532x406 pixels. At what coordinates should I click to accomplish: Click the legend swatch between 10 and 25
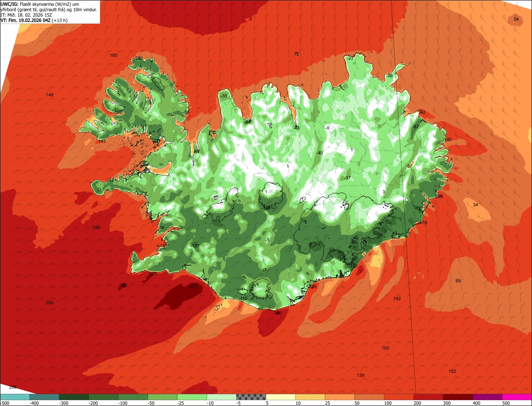tap(310, 397)
